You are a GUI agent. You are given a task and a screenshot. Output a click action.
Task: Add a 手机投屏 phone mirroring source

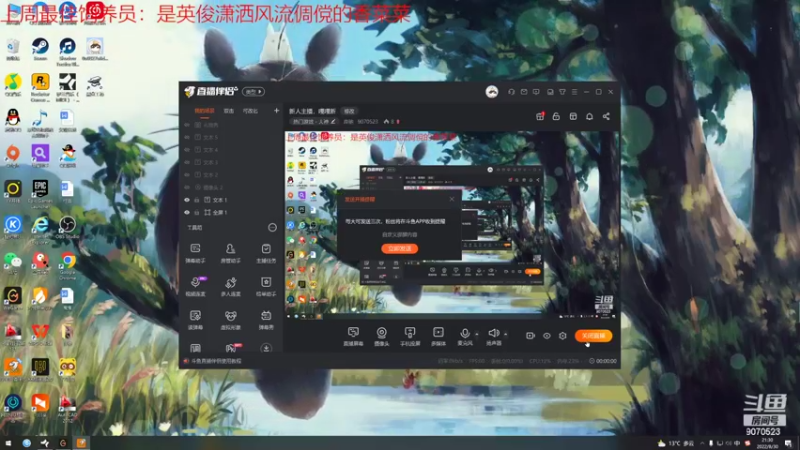410,336
